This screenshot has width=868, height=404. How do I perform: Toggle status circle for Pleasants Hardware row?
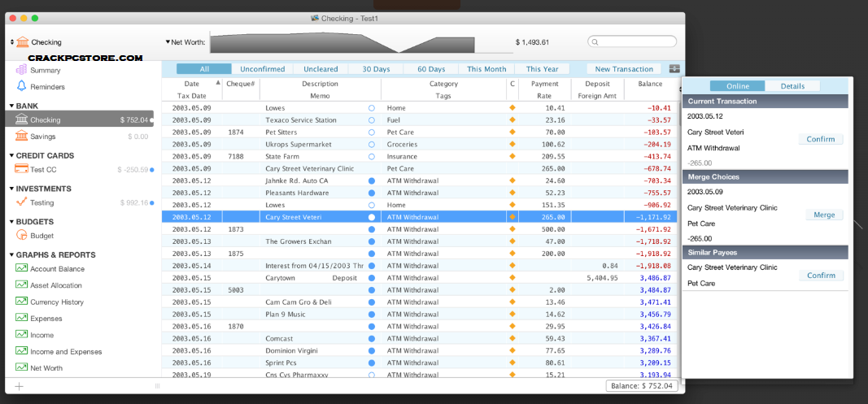click(x=372, y=193)
